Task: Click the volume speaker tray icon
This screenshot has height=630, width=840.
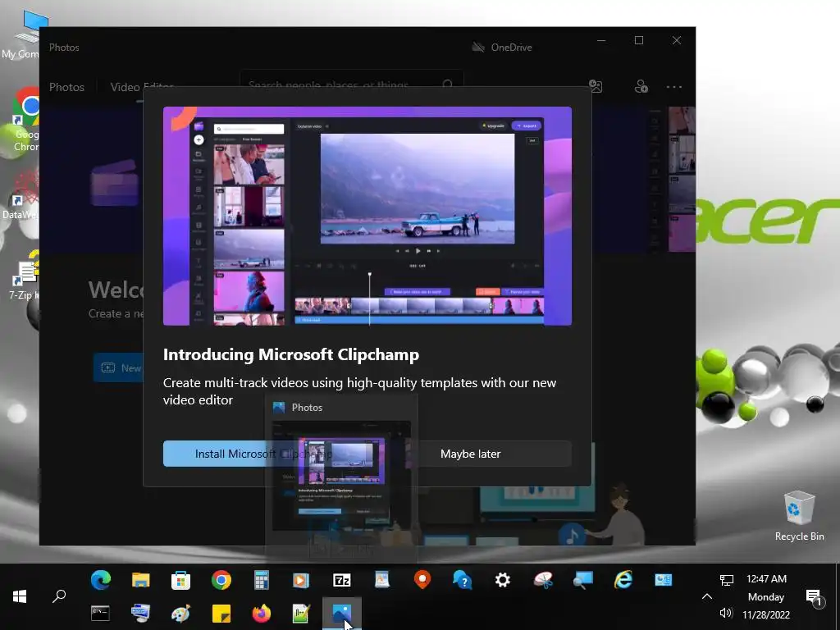Action: click(x=727, y=613)
